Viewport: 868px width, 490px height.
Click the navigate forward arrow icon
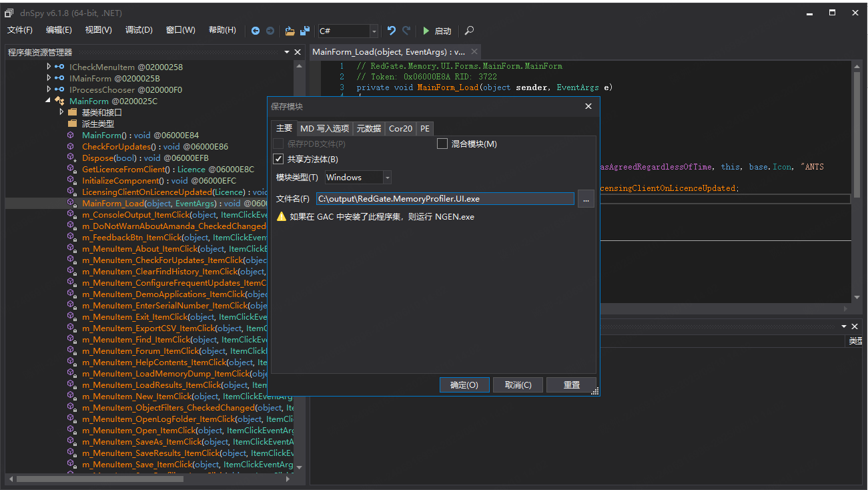[x=270, y=31]
